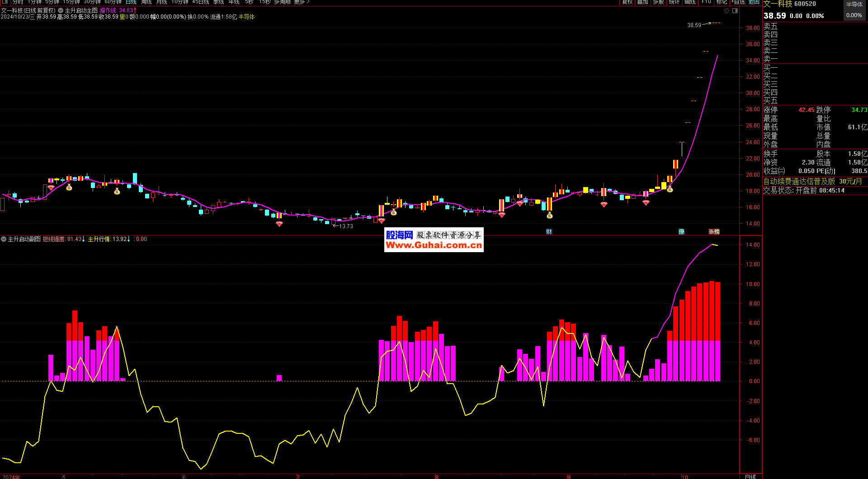868x479 pixels.
Task: Toggle the 叠加 overlay option
Action: click(x=643, y=2)
